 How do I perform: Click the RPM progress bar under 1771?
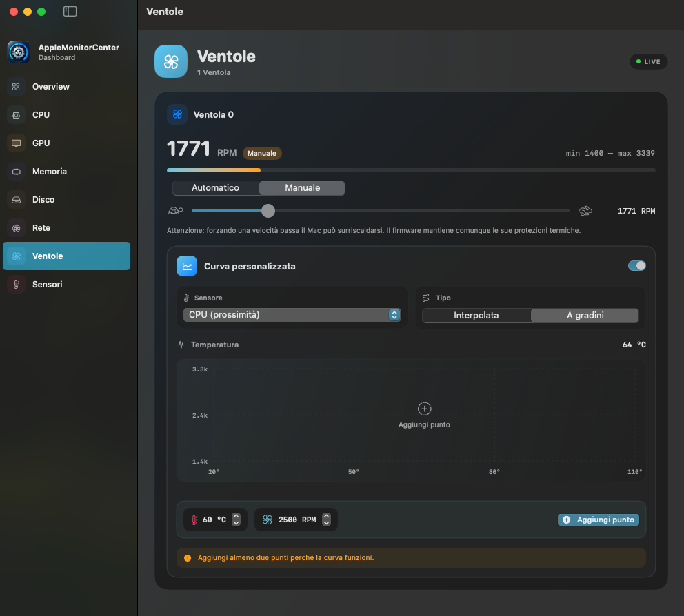(411, 170)
